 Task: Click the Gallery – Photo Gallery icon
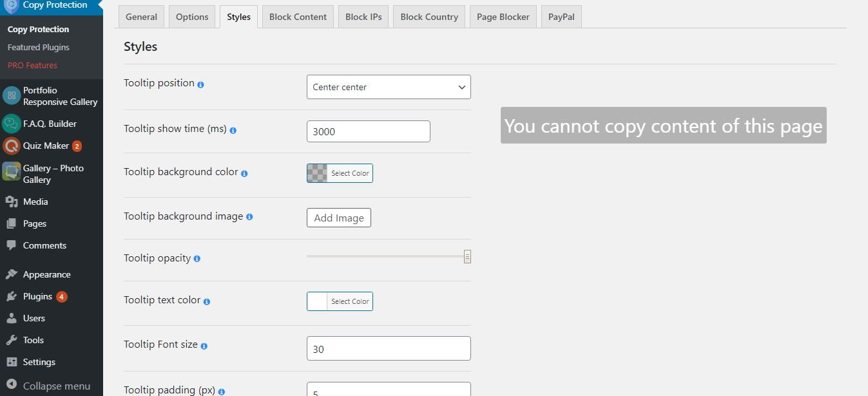tap(12, 171)
